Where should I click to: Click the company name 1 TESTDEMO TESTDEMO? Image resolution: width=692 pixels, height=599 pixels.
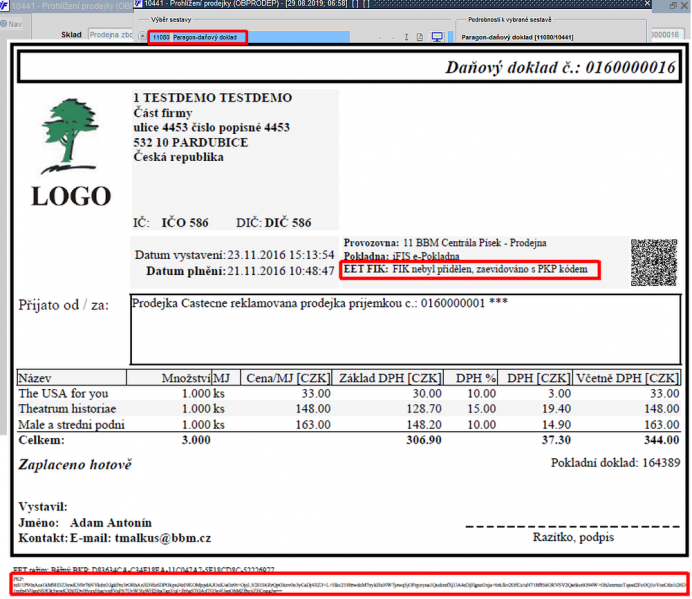(x=213, y=98)
